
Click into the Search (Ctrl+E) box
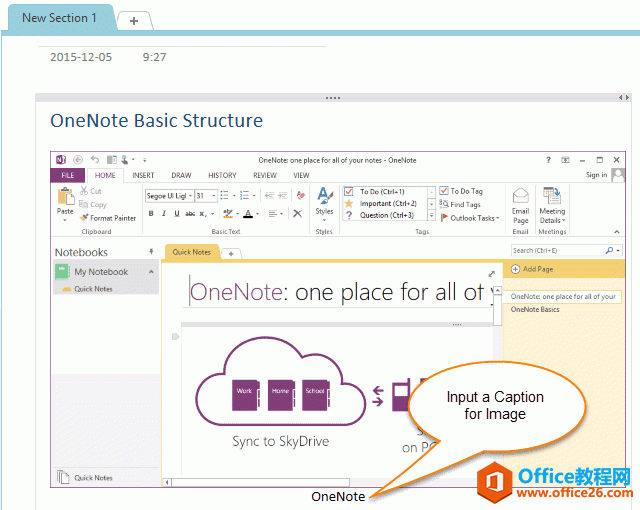(x=556, y=251)
